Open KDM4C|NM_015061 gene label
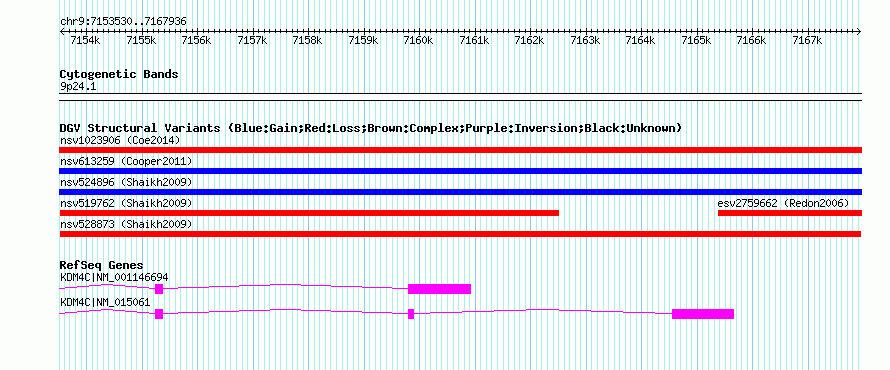890x370 pixels. (x=105, y=302)
